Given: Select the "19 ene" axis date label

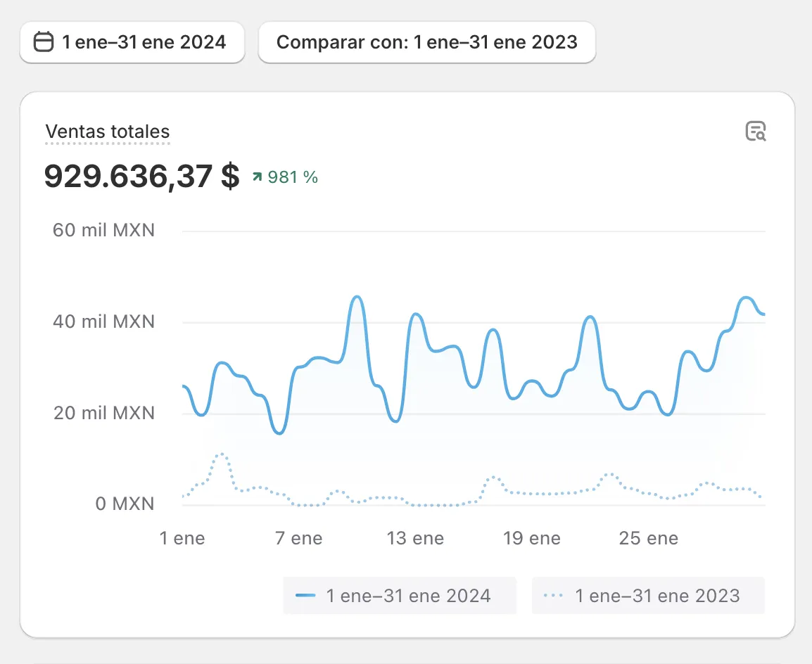Looking at the screenshot, I should point(532,539).
